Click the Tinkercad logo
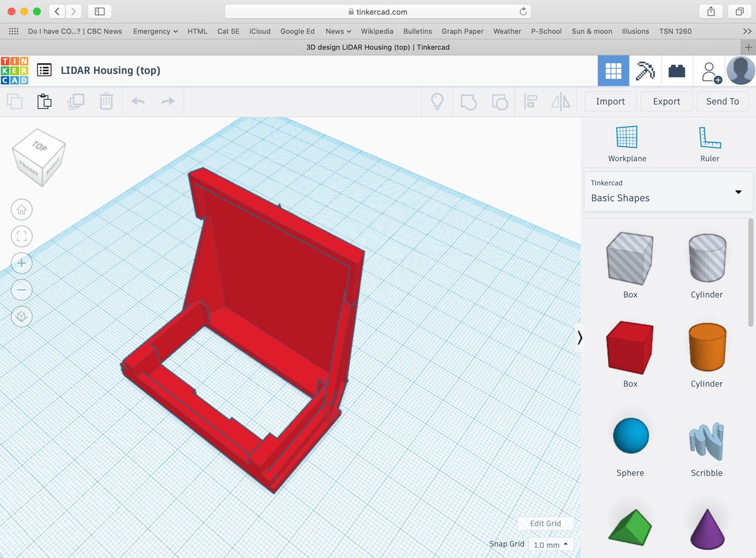The width and height of the screenshot is (756, 558). (14, 71)
